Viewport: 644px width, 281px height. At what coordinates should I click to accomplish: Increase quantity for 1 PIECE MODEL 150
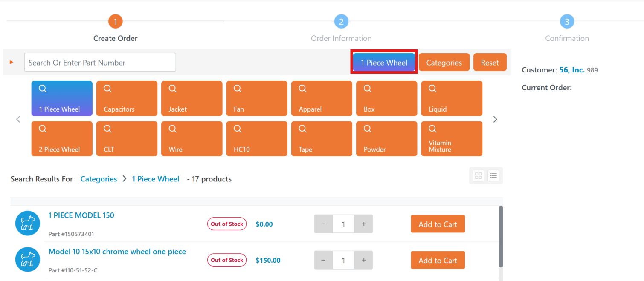pos(364,224)
